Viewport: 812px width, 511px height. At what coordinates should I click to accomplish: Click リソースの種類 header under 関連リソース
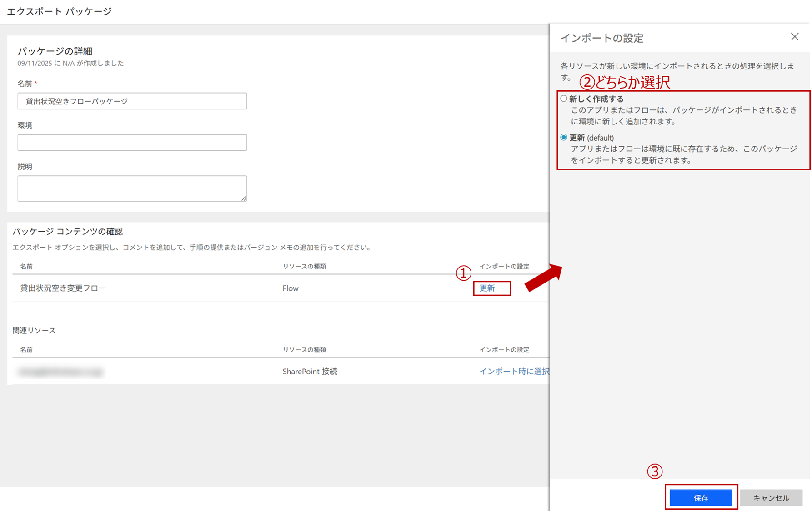pos(304,350)
